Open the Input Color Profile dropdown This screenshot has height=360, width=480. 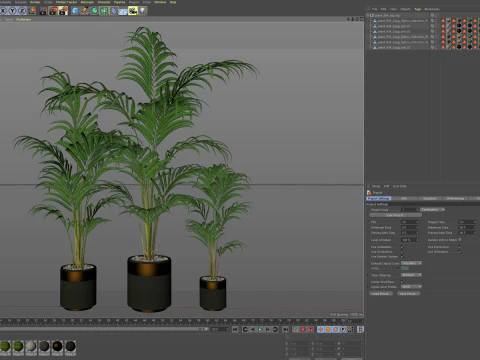click(411, 287)
